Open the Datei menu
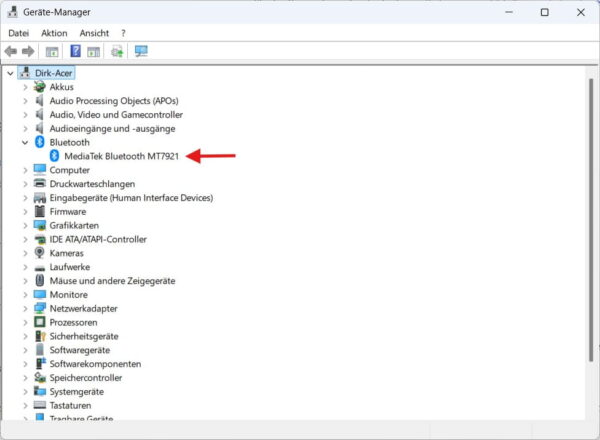This screenshot has width=600, height=440. point(18,33)
